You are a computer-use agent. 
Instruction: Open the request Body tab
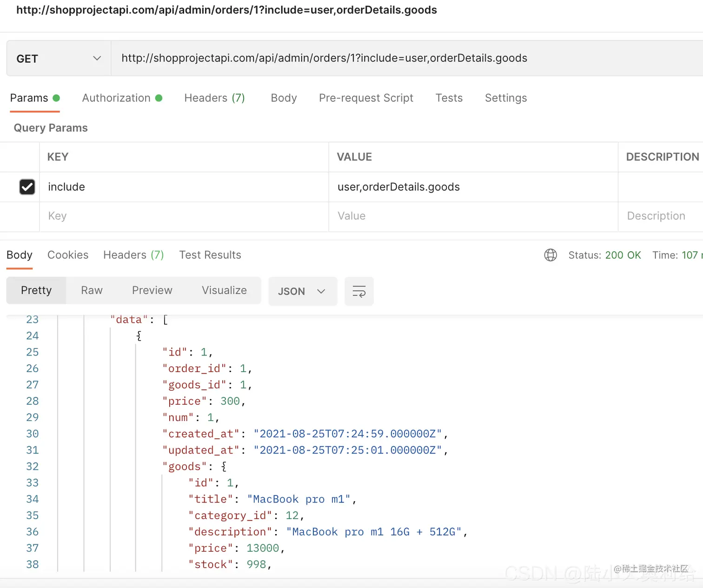coord(284,98)
